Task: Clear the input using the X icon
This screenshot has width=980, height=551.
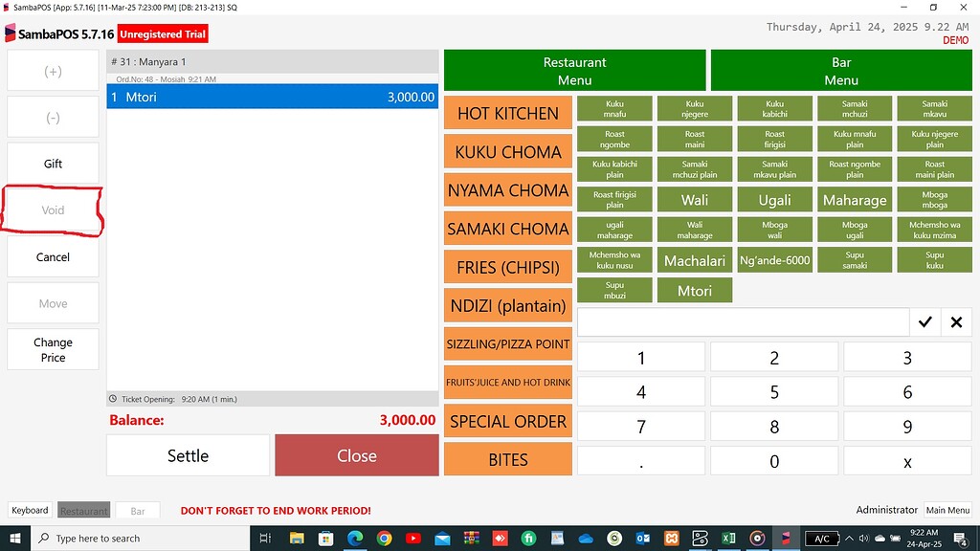Action: click(955, 322)
